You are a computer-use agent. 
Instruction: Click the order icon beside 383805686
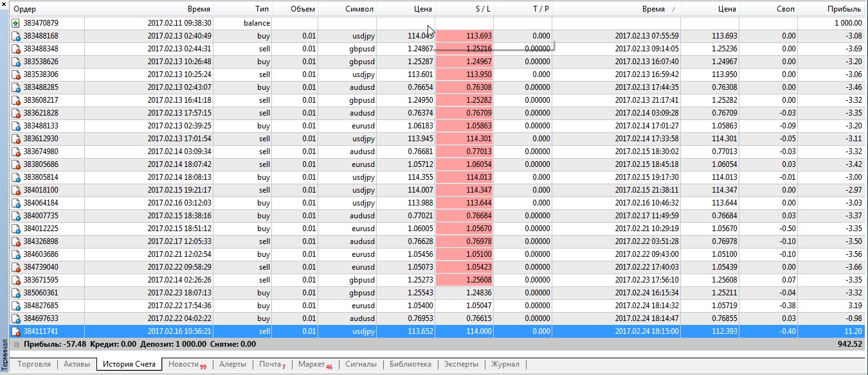[x=16, y=164]
